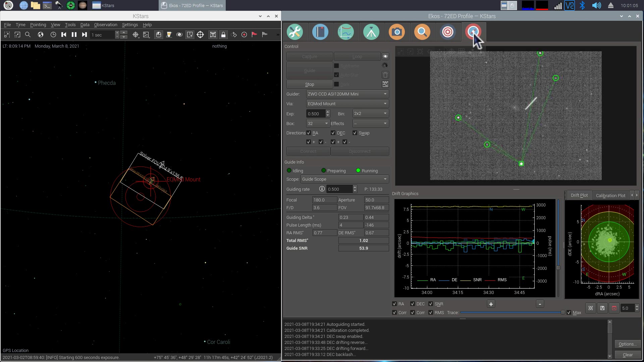Open the Ekos Align target module icon
644x362 pixels.
pyautogui.click(x=448, y=32)
